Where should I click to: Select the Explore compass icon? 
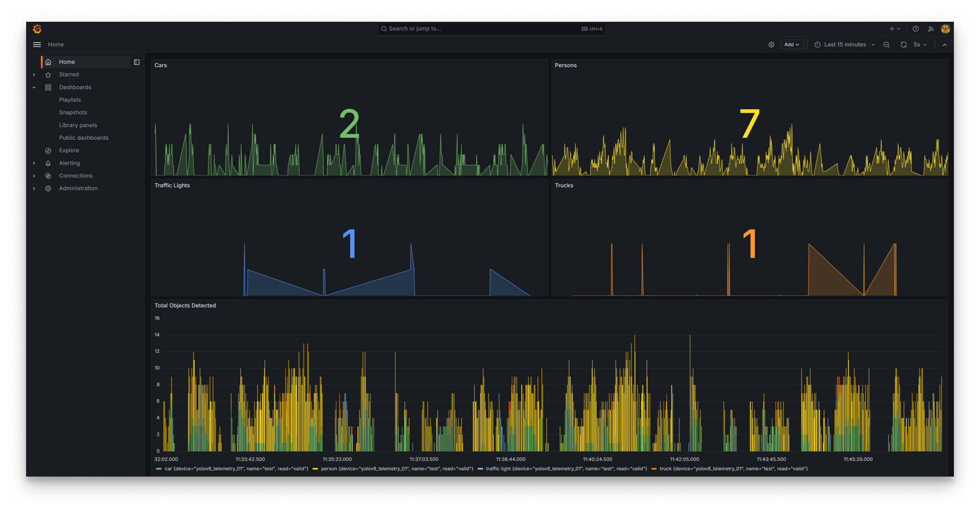coord(48,150)
